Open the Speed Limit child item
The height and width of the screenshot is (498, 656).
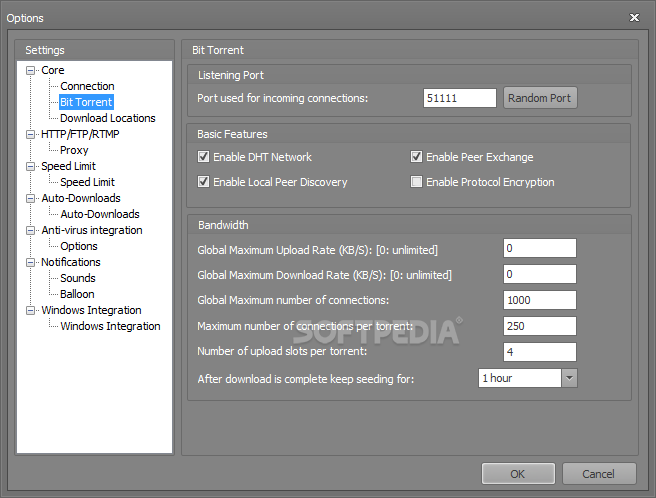pos(87,182)
